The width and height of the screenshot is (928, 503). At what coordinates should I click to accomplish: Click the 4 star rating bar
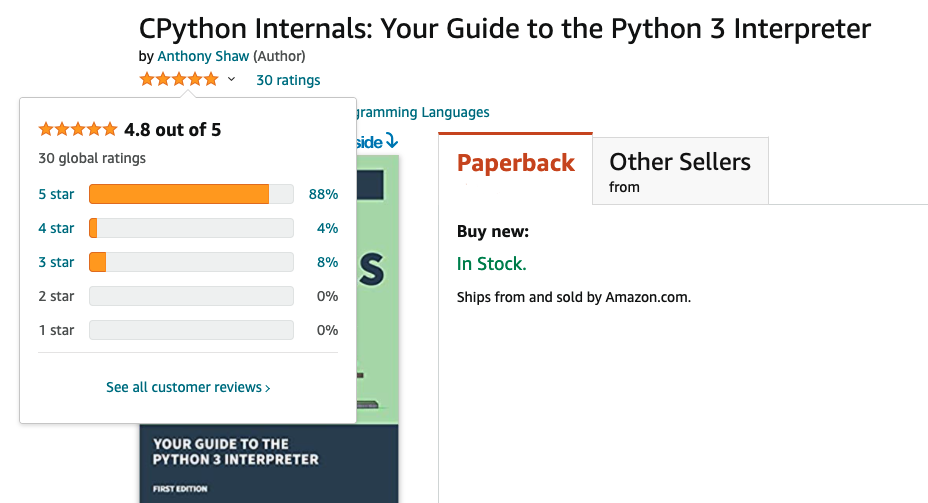(191, 228)
